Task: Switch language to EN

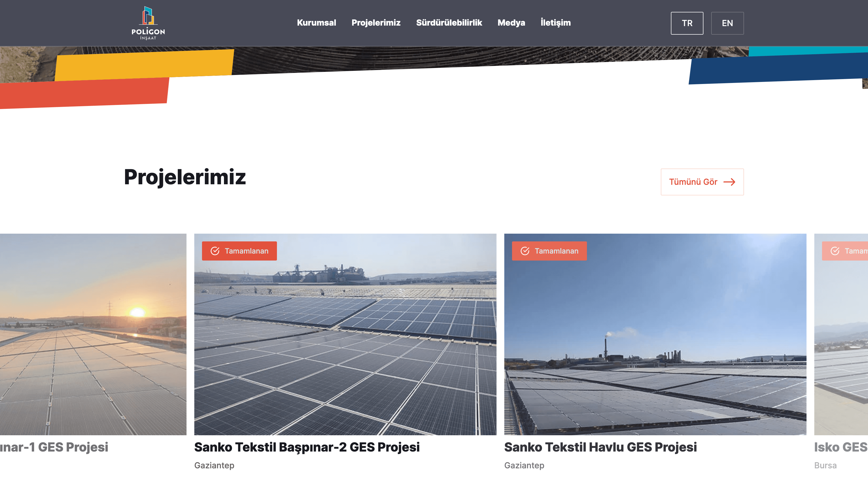Action: (x=727, y=23)
